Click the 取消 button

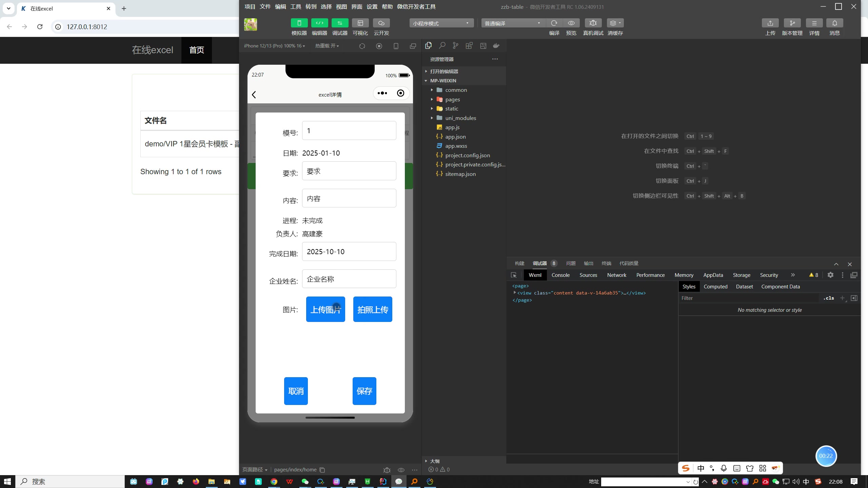pyautogui.click(x=296, y=391)
